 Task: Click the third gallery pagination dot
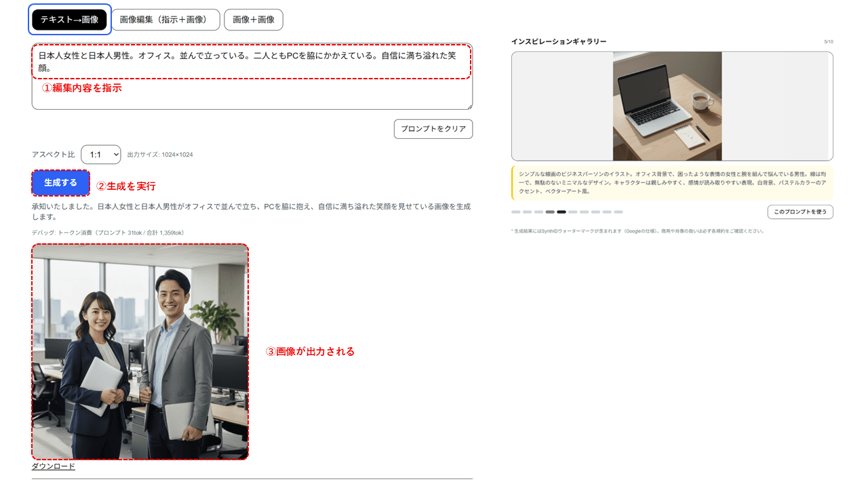coord(538,211)
